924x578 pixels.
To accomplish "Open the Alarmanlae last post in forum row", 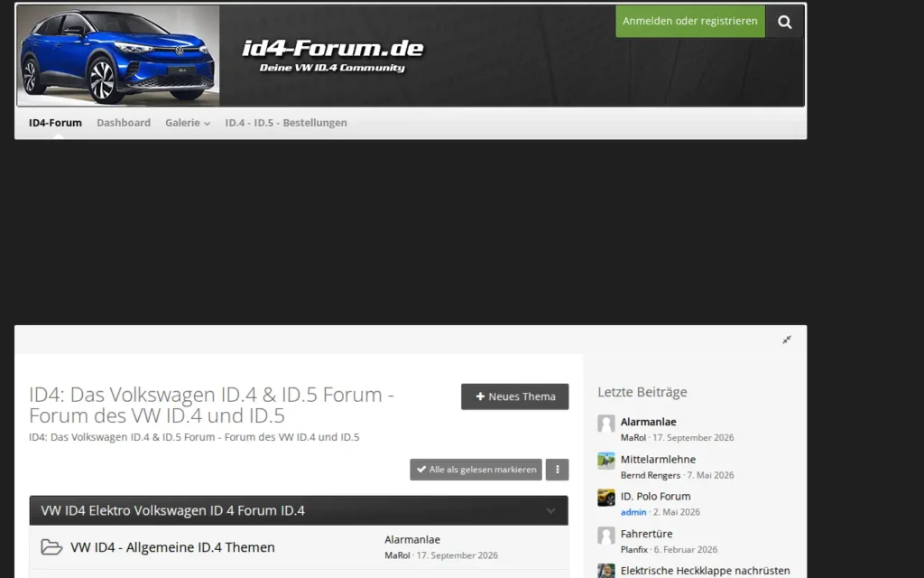I will [x=412, y=540].
